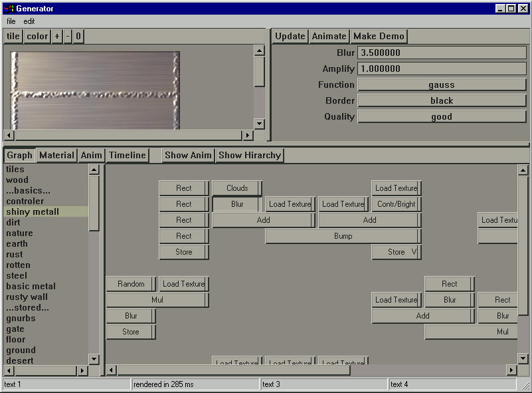Toggle the Show Anim button
Screen dimensions: 532x393
(188, 155)
